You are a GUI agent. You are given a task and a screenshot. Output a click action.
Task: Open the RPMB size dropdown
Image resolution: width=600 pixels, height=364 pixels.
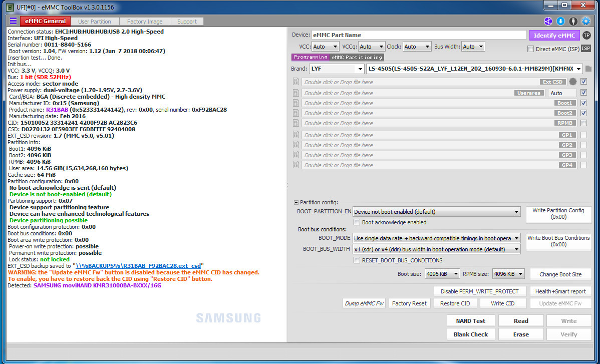click(x=508, y=274)
